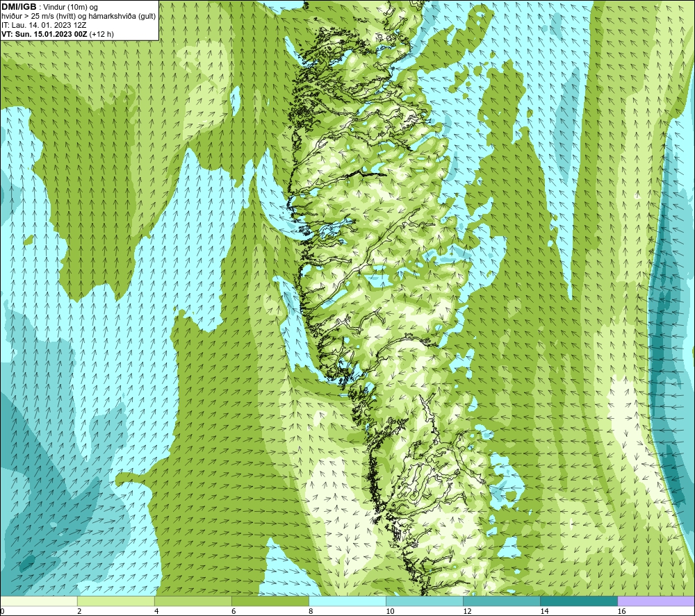Click the 12–14 m/s legend swatch
Image resolution: width=695 pixels, height=616 pixels.
pyautogui.click(x=502, y=601)
